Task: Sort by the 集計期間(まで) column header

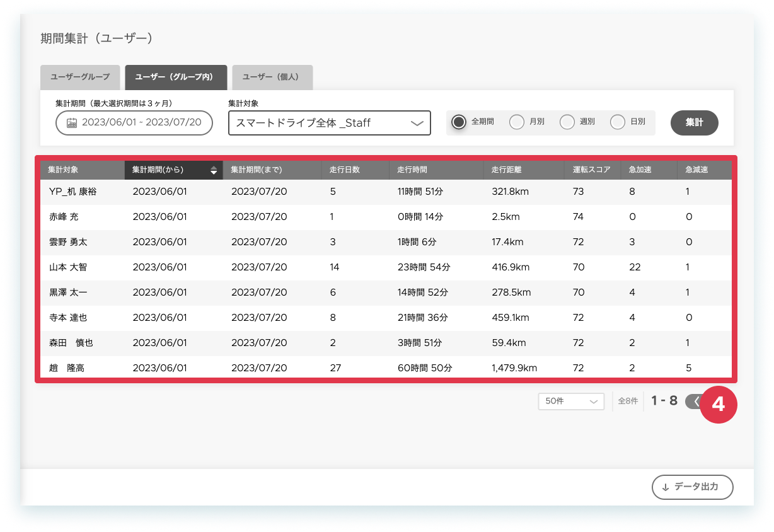Action: (x=272, y=170)
